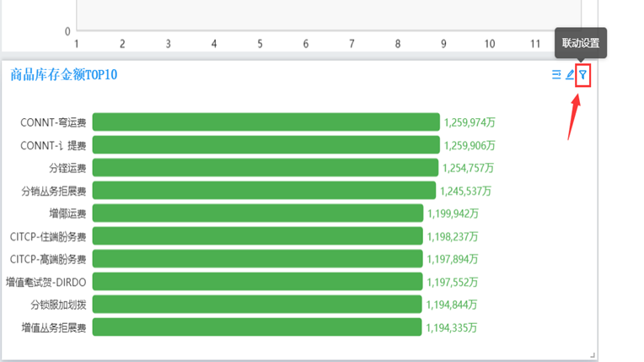Select the top green bar 1,259,974万
This screenshot has width=644, height=362.
(x=266, y=122)
